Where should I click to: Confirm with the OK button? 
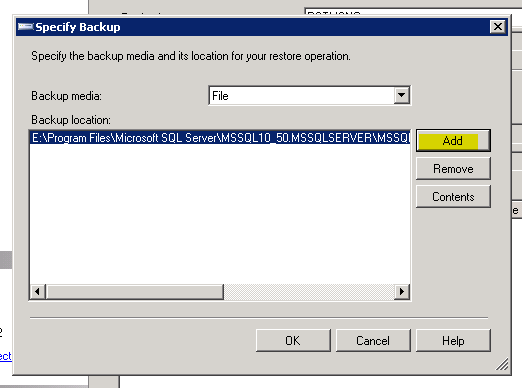293,340
